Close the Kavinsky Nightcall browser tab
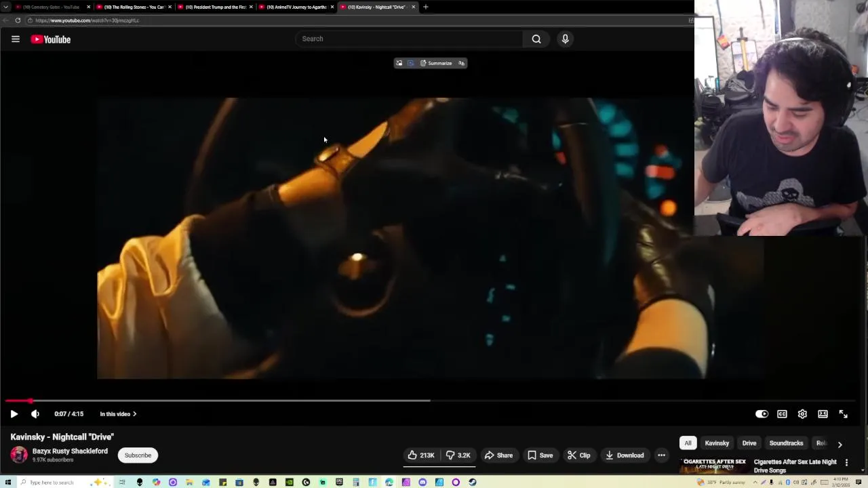 (x=413, y=7)
